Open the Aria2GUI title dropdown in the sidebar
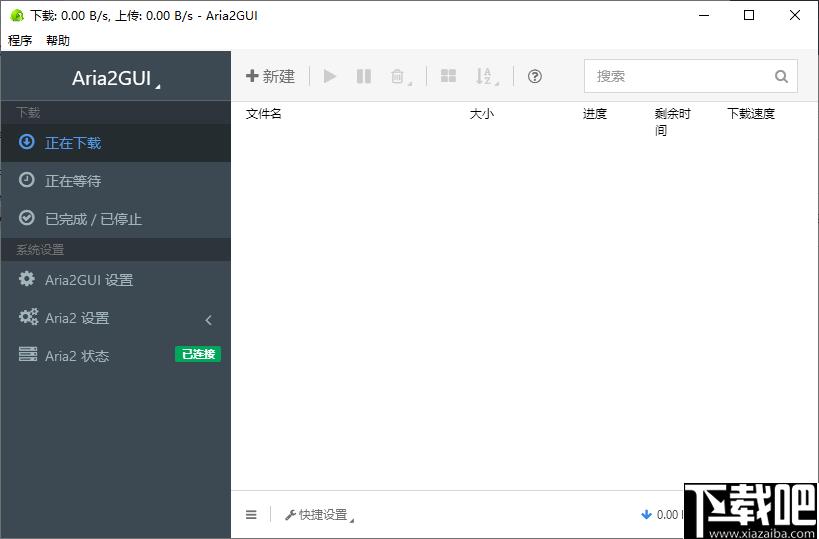 pos(116,78)
